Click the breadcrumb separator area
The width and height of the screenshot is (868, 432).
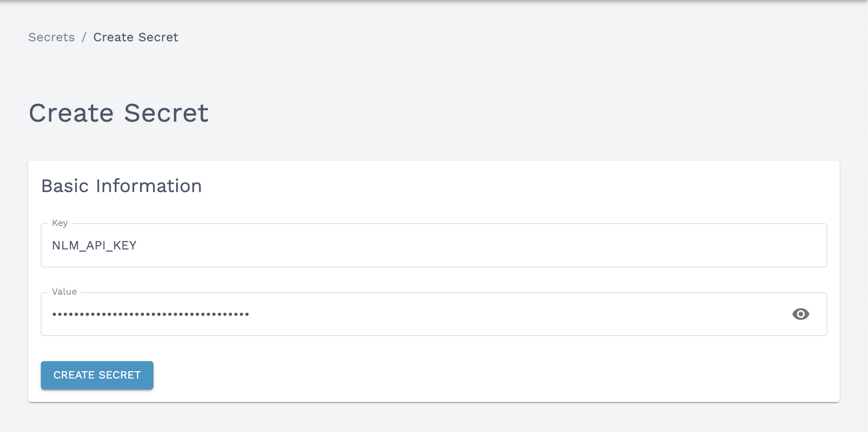coord(85,37)
